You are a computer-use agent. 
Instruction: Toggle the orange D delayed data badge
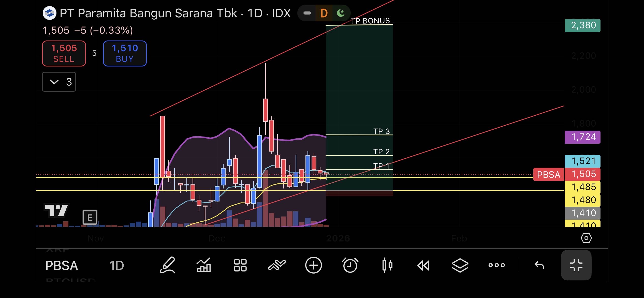324,13
